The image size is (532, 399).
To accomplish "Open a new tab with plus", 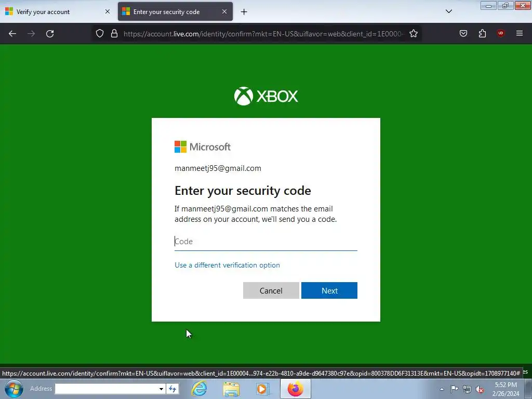I will pyautogui.click(x=244, y=12).
